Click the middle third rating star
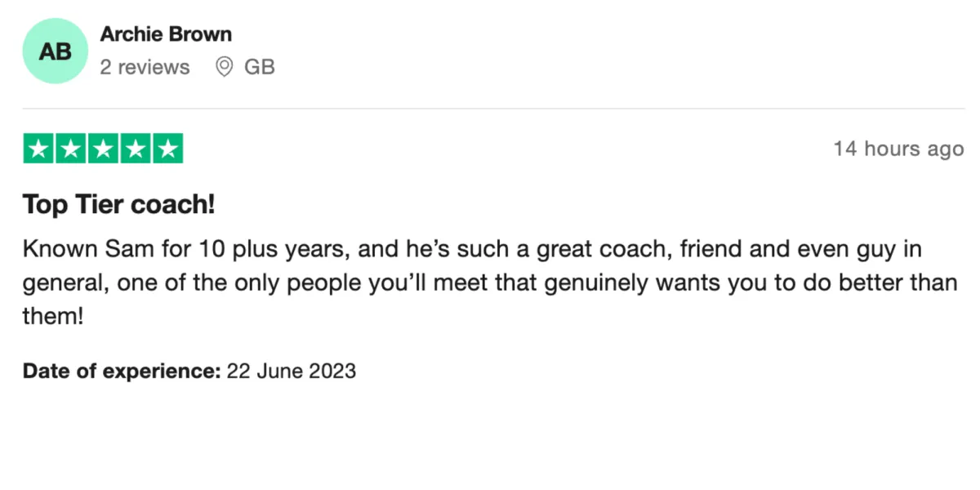980x490 pixels. click(x=103, y=149)
